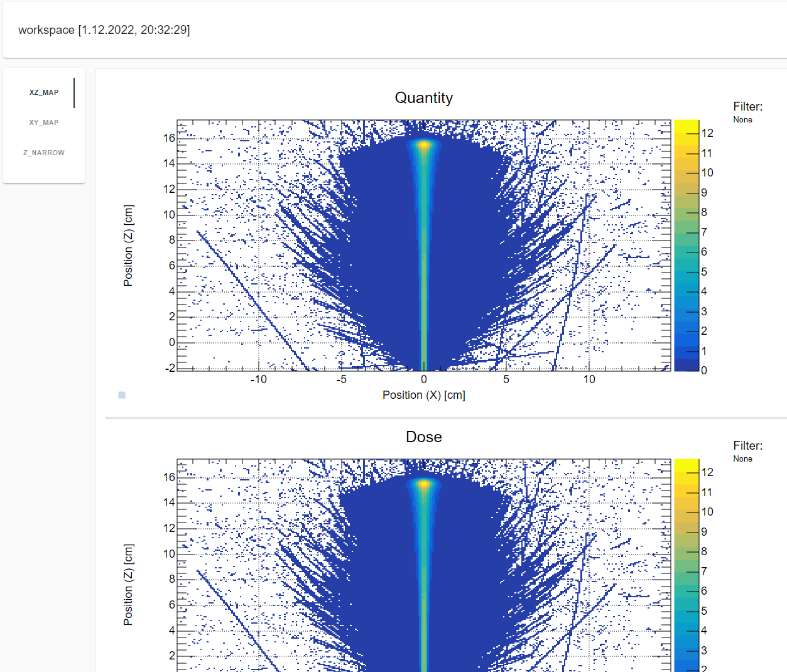Viewport: 787px width, 672px height.
Task: Click the active tab indicator bar beside XZ_MAP
Action: [75, 92]
